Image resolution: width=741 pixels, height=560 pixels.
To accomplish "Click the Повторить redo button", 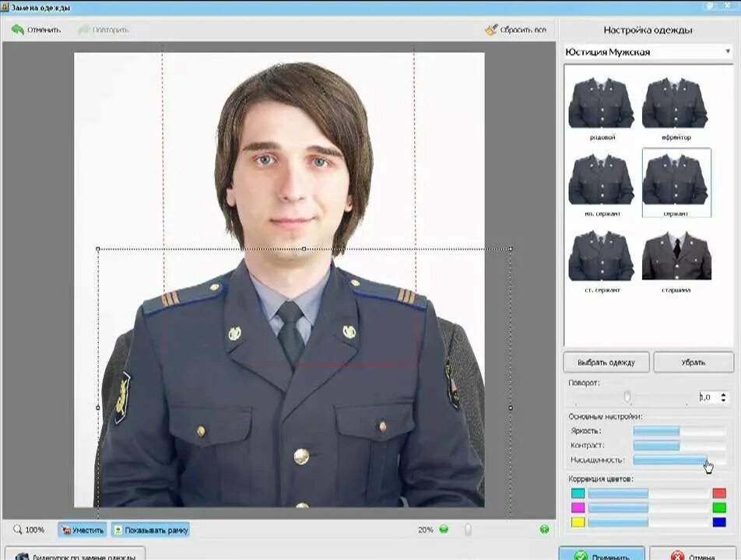I will 104,30.
